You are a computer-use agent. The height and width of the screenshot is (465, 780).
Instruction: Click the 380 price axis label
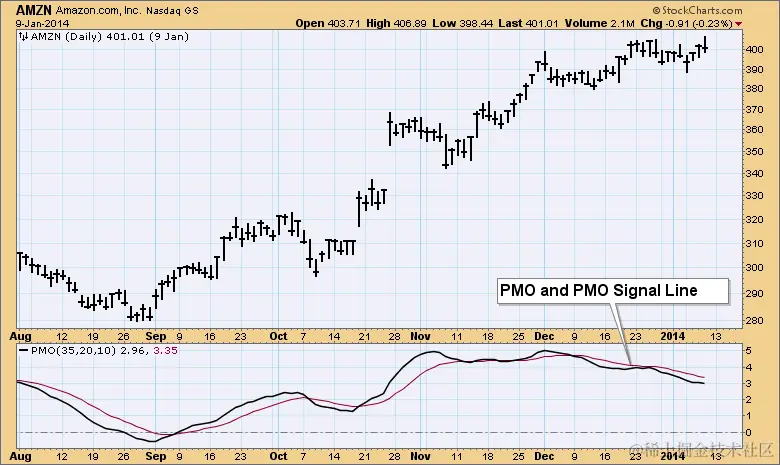(x=754, y=89)
